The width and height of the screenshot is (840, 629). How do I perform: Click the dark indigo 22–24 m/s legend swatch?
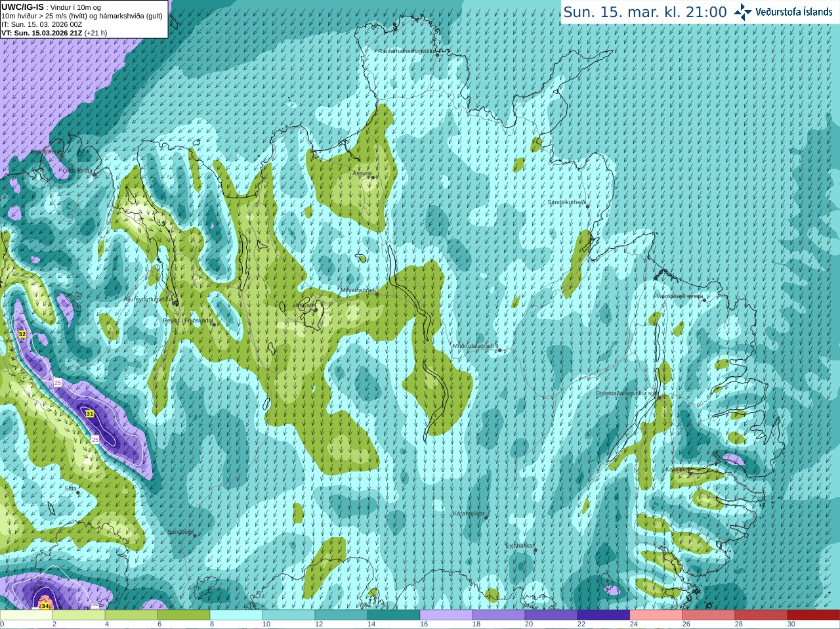click(x=604, y=615)
